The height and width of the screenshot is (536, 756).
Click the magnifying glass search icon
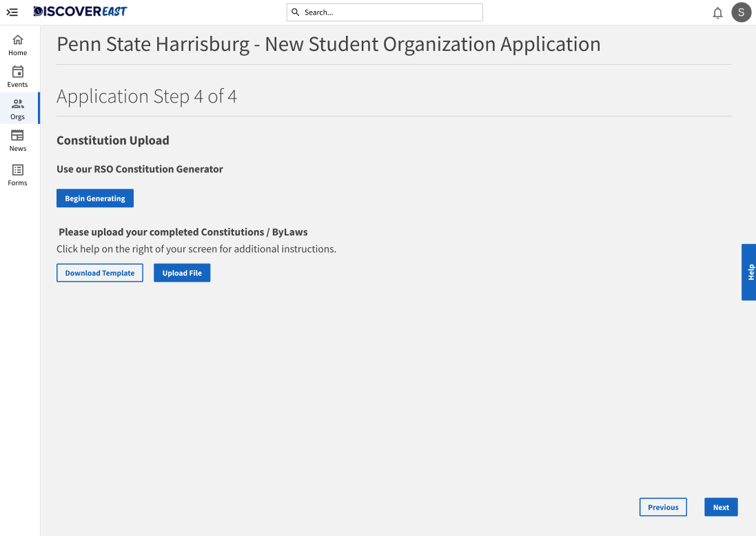296,12
